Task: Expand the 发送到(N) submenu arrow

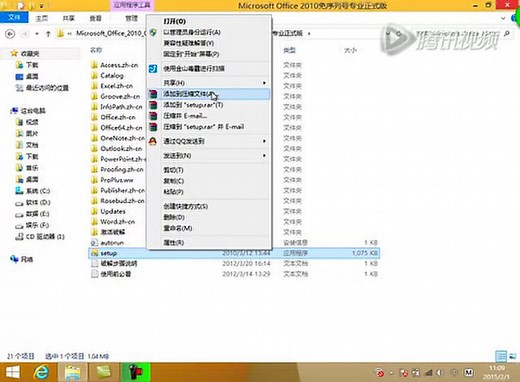Action: tap(264, 155)
